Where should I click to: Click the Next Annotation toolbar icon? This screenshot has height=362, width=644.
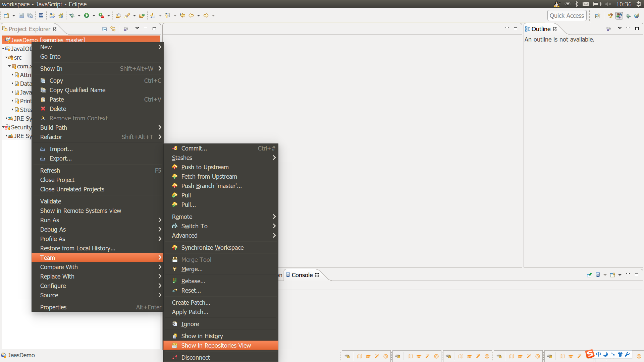coord(153,15)
